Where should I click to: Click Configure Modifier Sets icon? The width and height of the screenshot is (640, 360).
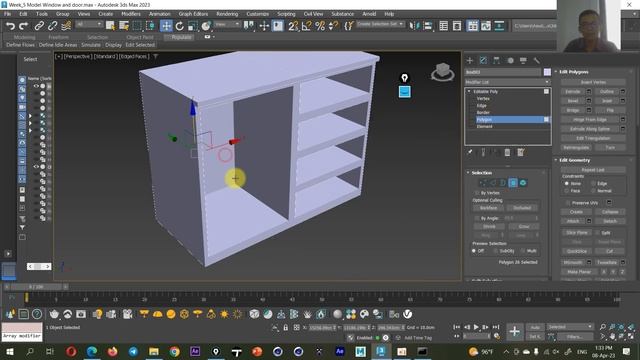click(x=520, y=152)
